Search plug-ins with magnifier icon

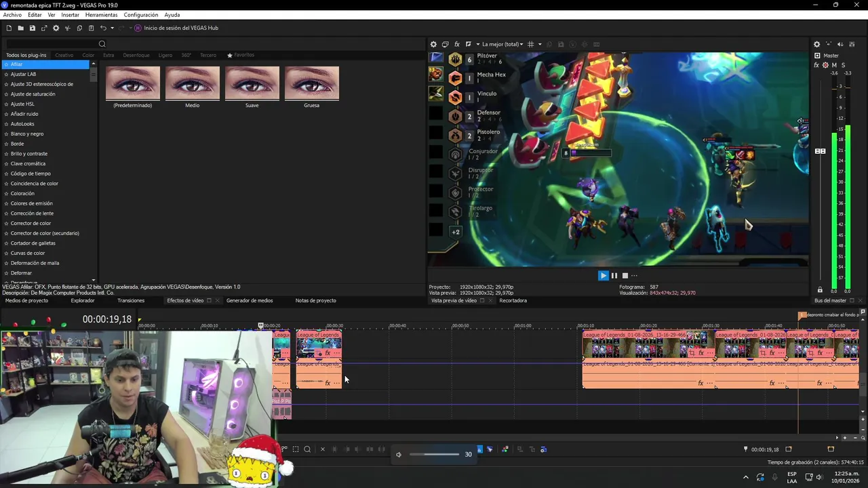[x=102, y=44]
